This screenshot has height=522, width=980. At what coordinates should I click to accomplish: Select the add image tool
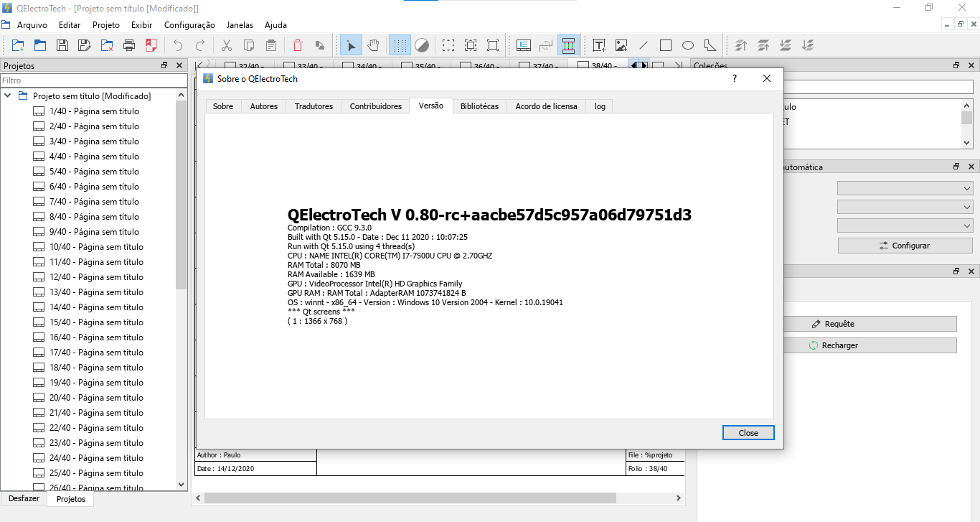tap(621, 45)
